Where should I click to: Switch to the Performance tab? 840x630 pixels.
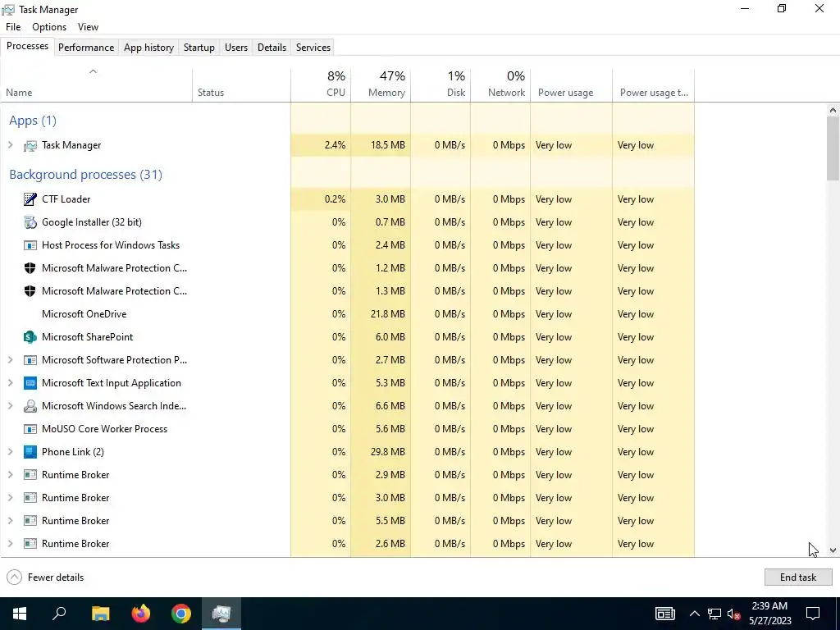coord(86,47)
